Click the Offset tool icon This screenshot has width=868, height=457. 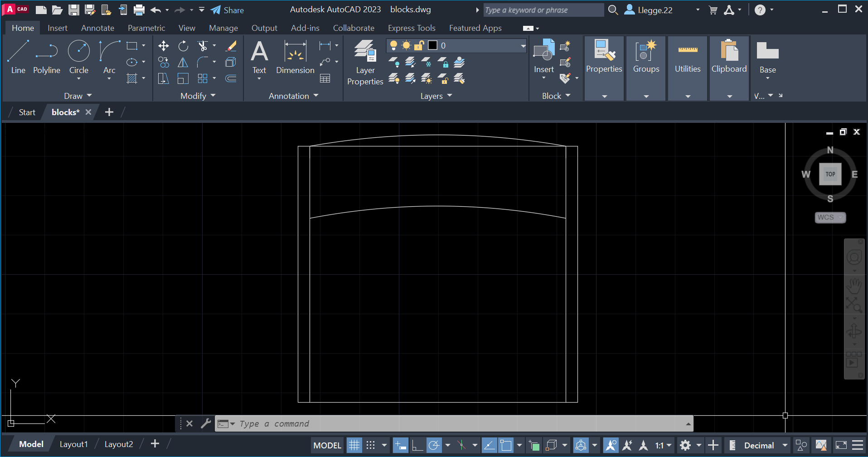[x=231, y=79]
